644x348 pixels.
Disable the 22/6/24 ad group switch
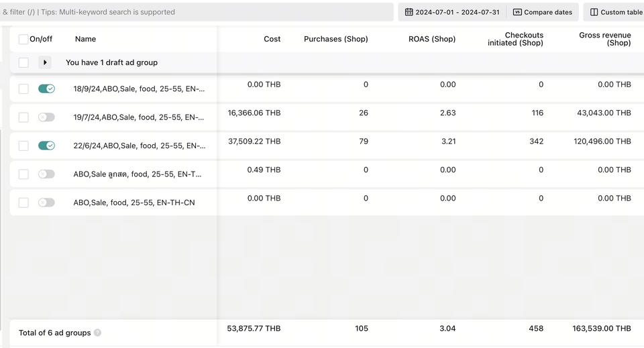tap(46, 146)
